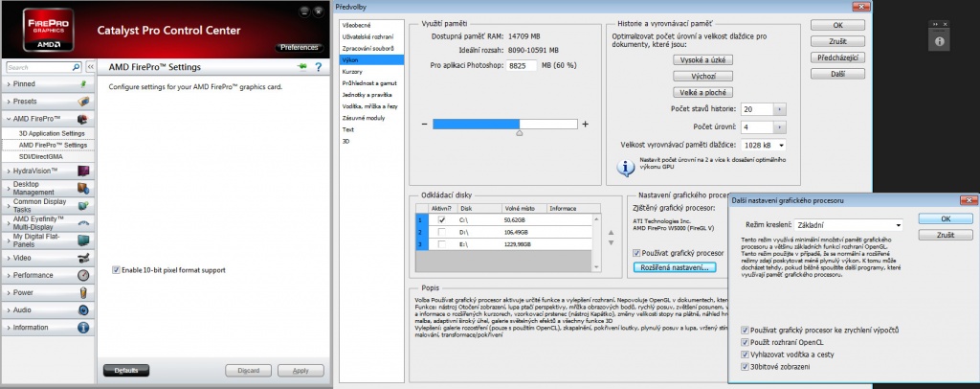Expand AMD Eyefinity Multi-Display category
This screenshot has height=389, width=980.
pos(9,222)
